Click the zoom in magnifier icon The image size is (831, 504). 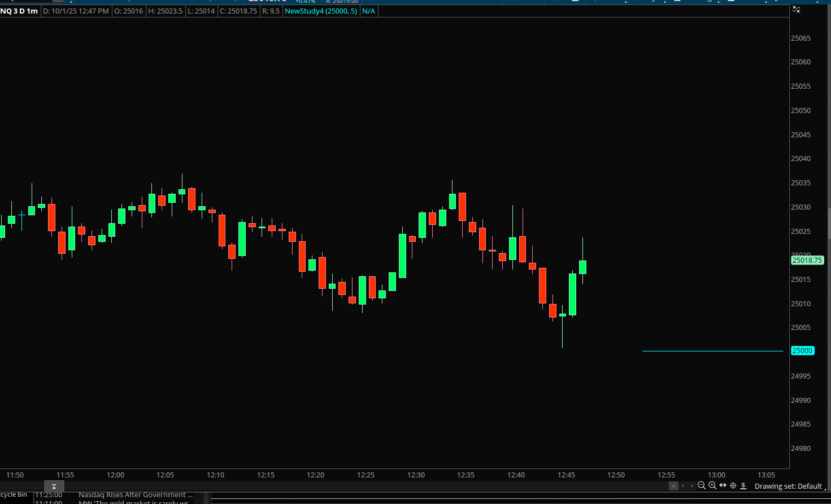click(712, 486)
